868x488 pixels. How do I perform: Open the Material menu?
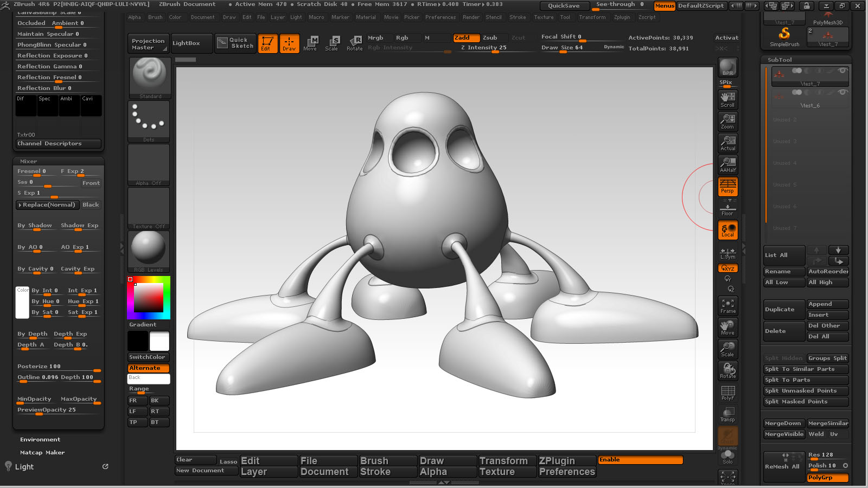point(366,17)
